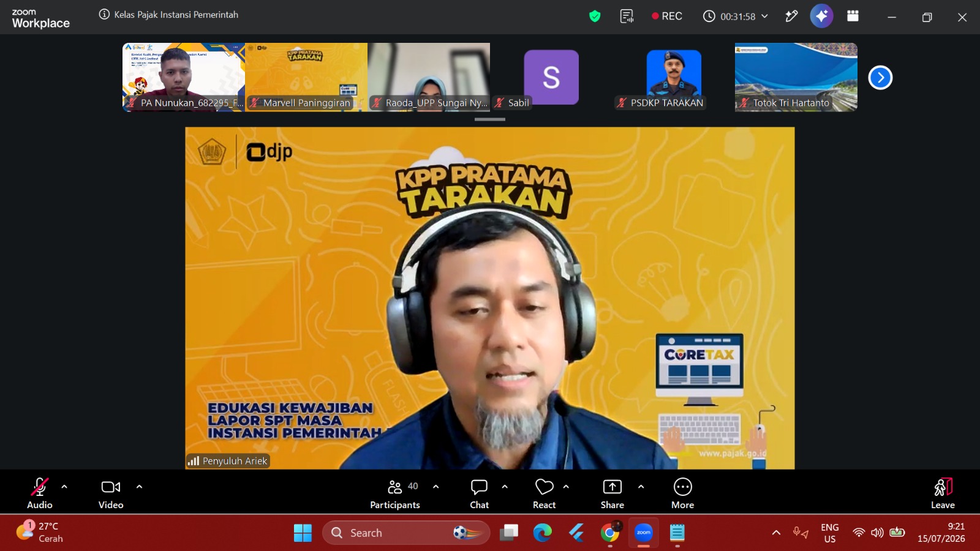This screenshot has height=551, width=980.
Task: Click the Kelas Pajak Instansi Pemerintah title
Action: coord(176,14)
